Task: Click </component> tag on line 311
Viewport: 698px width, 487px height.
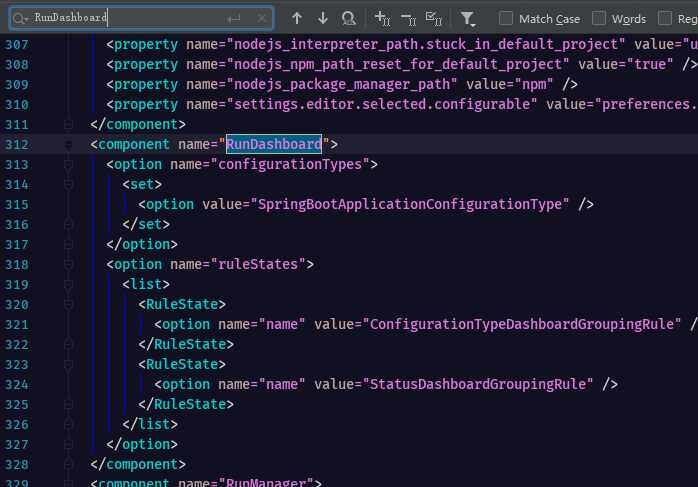Action: coord(138,124)
